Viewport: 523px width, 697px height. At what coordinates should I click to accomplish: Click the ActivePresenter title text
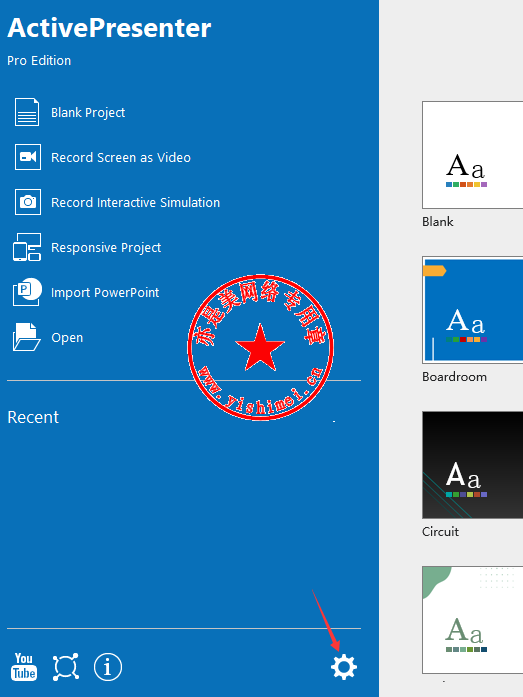coord(109,28)
